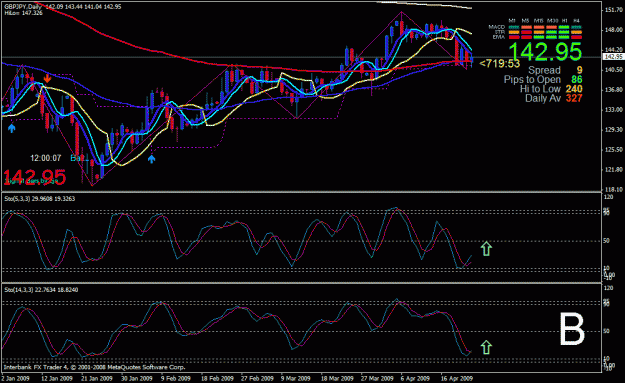Click the 21 Jan 2009 date label
Screen dimensions: 625x383
point(97,378)
